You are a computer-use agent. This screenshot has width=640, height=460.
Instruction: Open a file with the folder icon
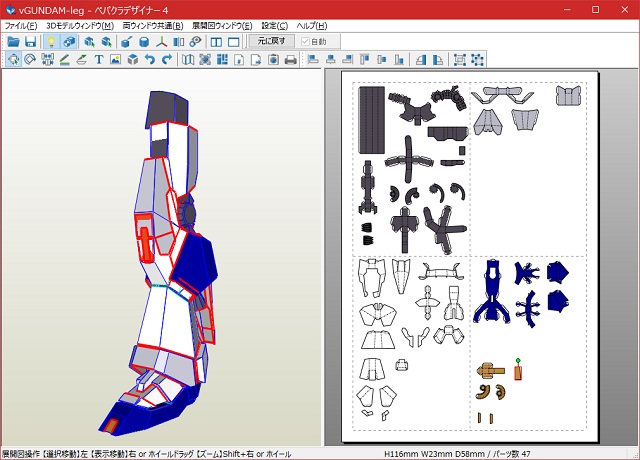point(13,42)
